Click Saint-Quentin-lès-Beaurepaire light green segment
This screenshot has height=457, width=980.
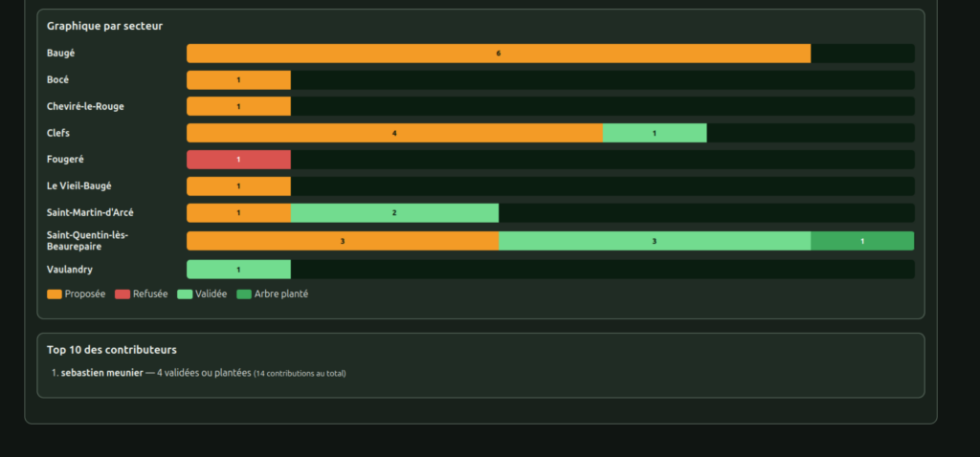(655, 241)
